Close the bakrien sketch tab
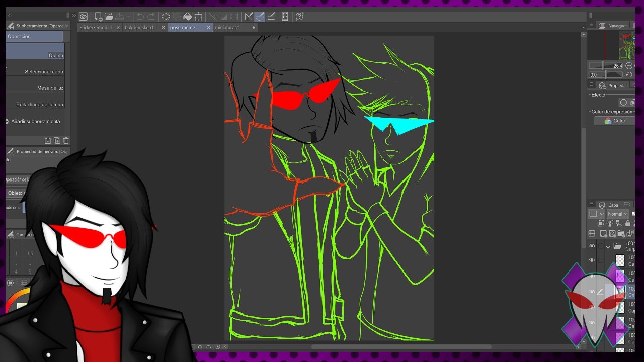Image resolution: width=644 pixels, height=362 pixels. 163,28
